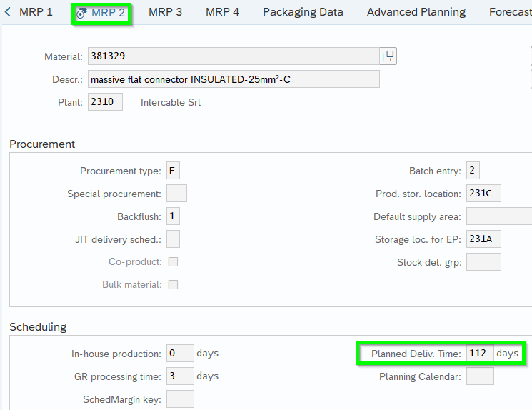Viewport: 532px width, 410px height.
Task: Open the MRP 3 tab
Action: coord(165,12)
